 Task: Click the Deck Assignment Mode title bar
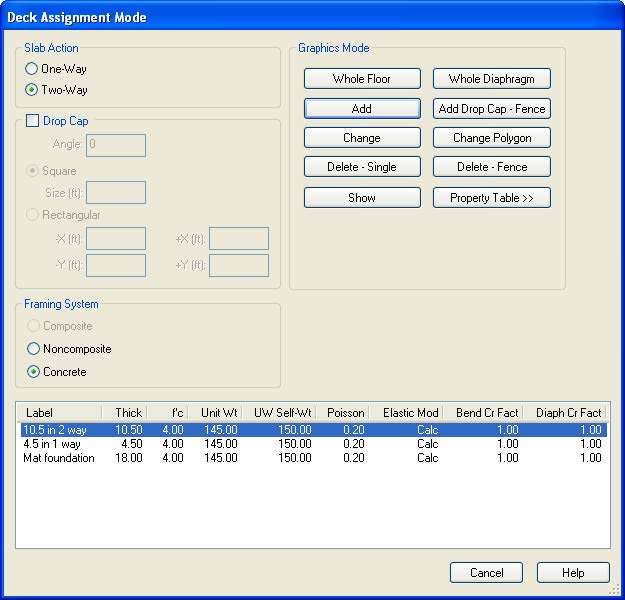[312, 17]
